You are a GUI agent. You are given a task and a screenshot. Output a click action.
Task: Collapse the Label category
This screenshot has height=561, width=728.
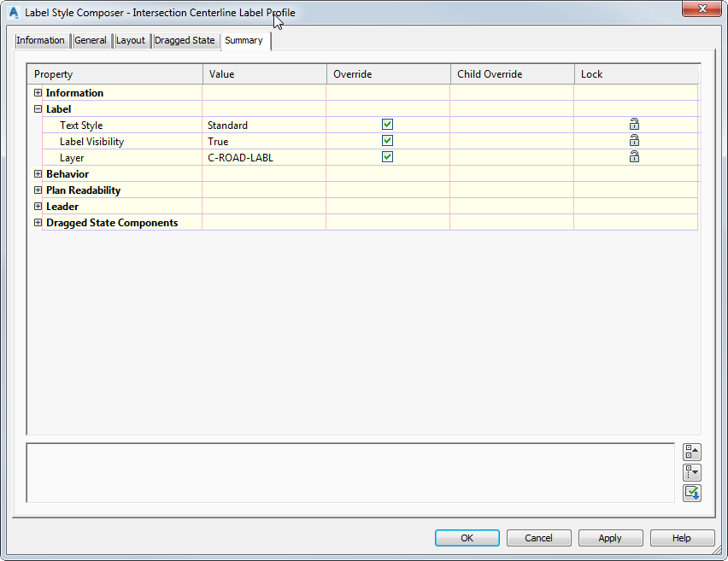38,108
